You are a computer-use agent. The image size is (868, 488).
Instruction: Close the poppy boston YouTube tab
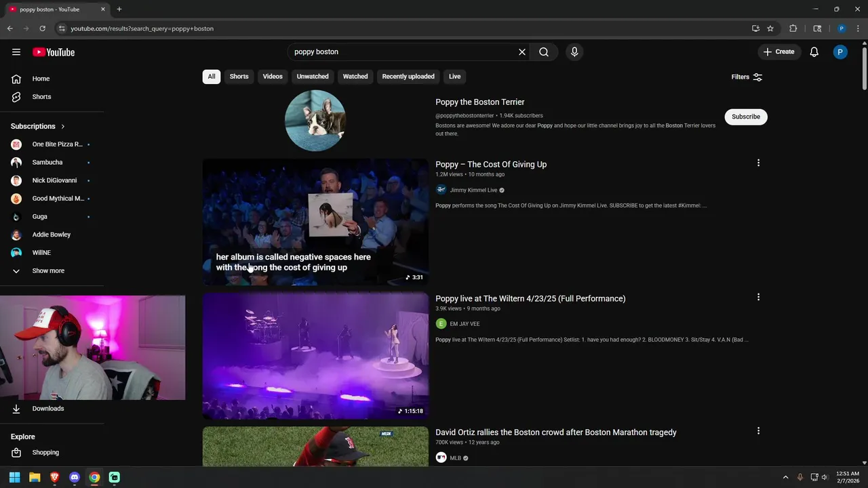click(x=103, y=9)
